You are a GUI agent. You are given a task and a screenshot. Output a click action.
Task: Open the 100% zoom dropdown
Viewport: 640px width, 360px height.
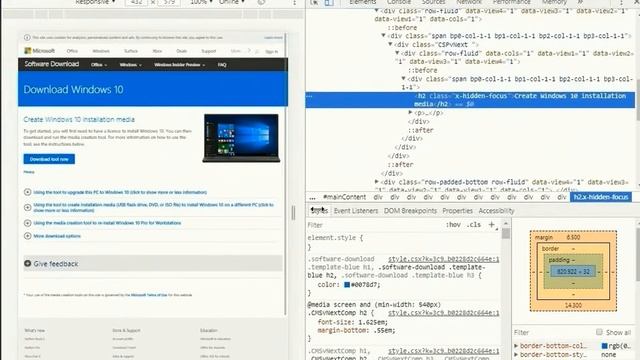pos(201,2)
